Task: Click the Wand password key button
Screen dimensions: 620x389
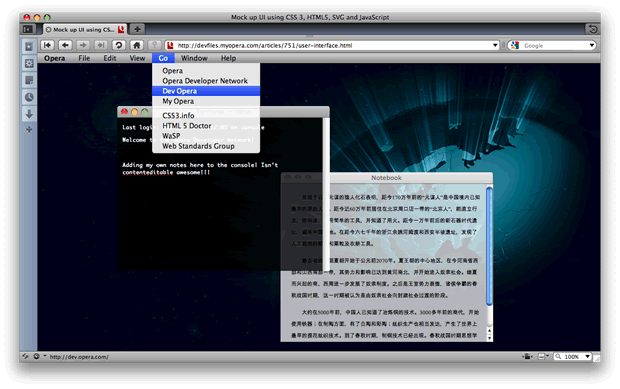Action: point(155,45)
